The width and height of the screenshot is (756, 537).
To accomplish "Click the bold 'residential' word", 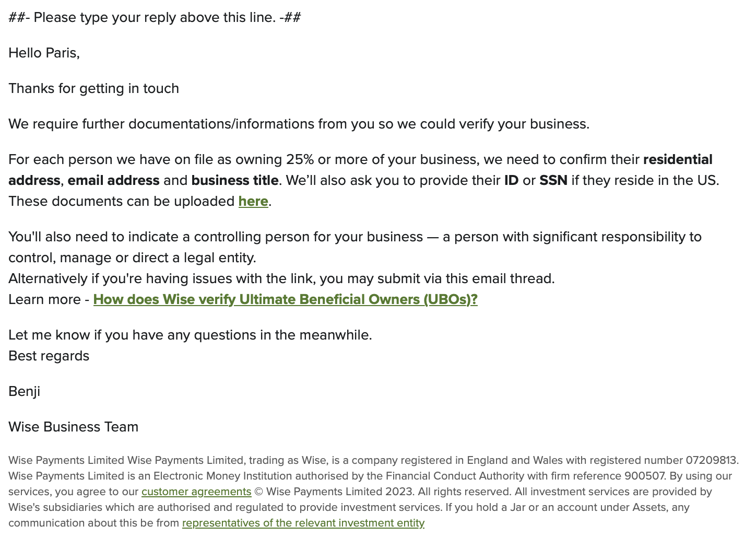I will (x=678, y=159).
